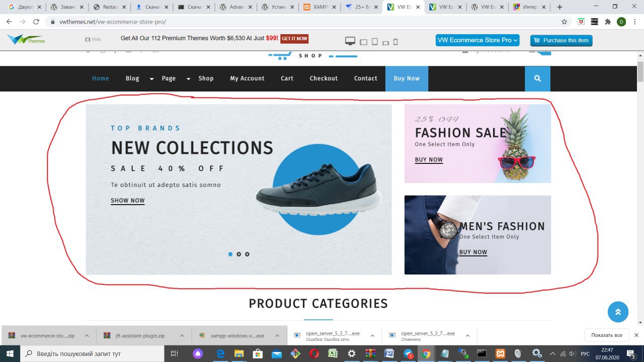
Task: Switch to the Restau browser tab
Action: point(109,7)
